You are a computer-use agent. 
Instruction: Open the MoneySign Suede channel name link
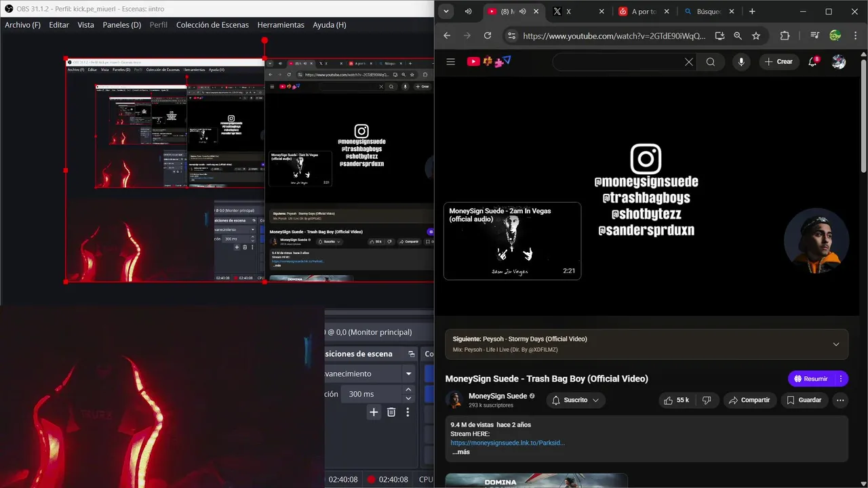tap(498, 396)
